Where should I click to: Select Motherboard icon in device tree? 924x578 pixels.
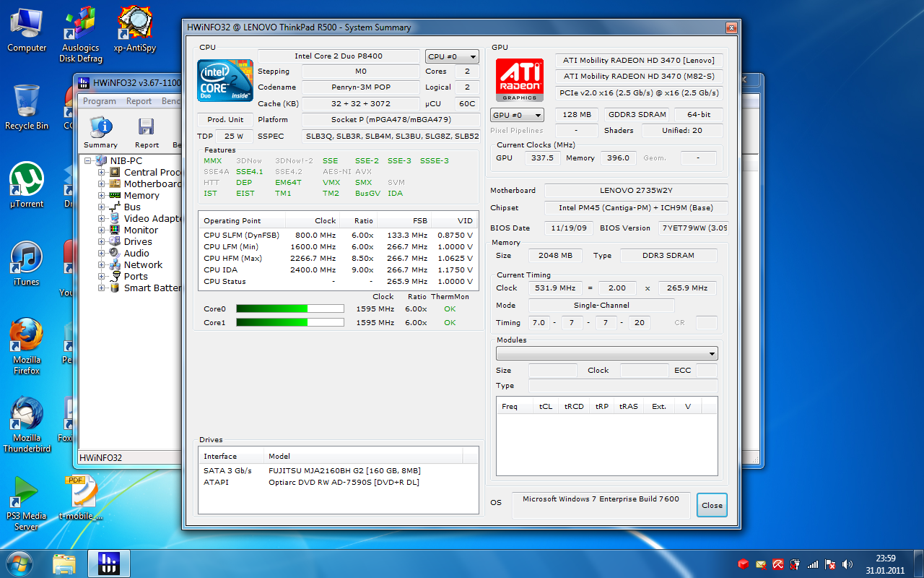point(115,184)
